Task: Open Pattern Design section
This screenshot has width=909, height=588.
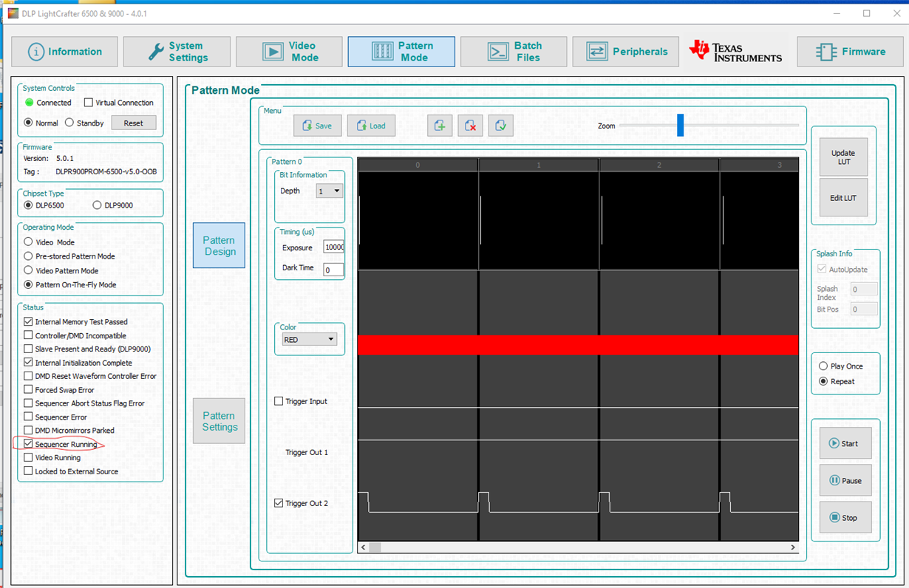Action: click(219, 245)
